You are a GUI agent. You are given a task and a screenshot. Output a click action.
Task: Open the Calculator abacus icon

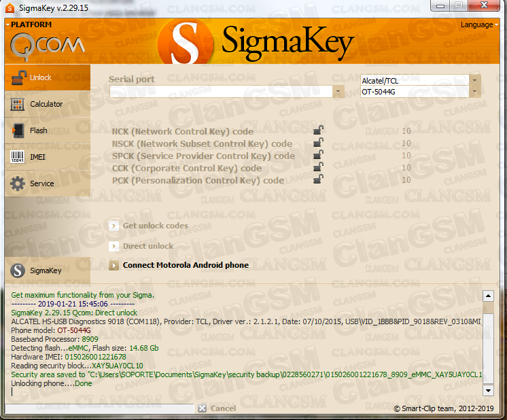pos(17,104)
